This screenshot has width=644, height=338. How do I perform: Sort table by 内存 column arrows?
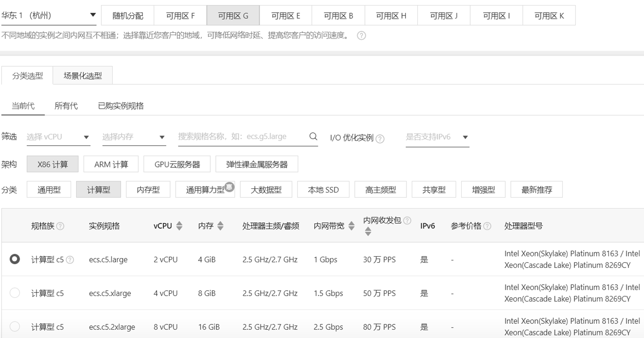click(x=220, y=226)
